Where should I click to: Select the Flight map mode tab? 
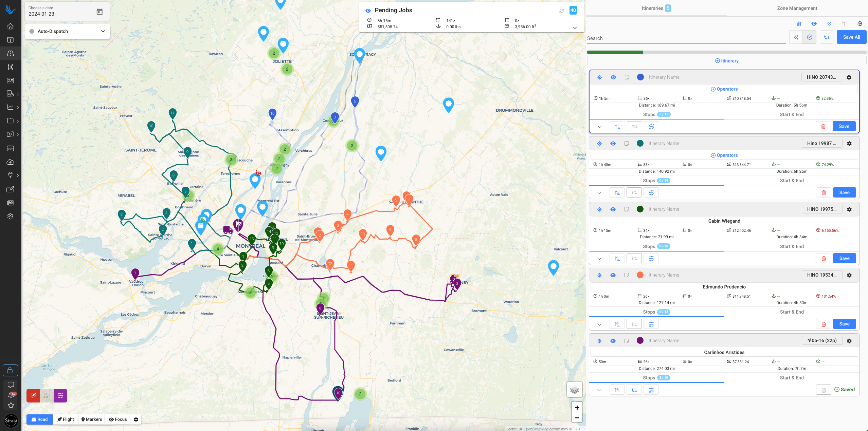pyautogui.click(x=66, y=419)
